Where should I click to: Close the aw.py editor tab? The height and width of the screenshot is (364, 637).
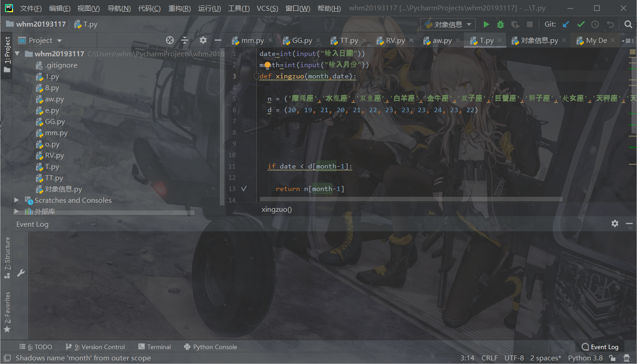pos(457,41)
